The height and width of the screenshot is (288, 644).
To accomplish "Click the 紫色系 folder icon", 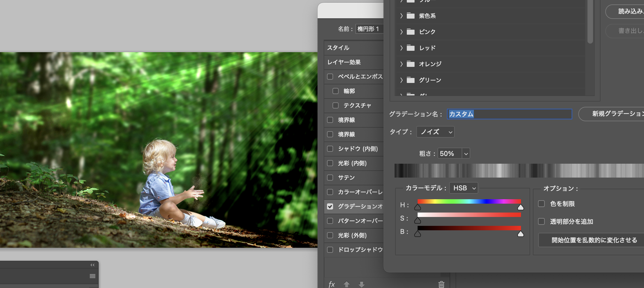I will (x=410, y=16).
